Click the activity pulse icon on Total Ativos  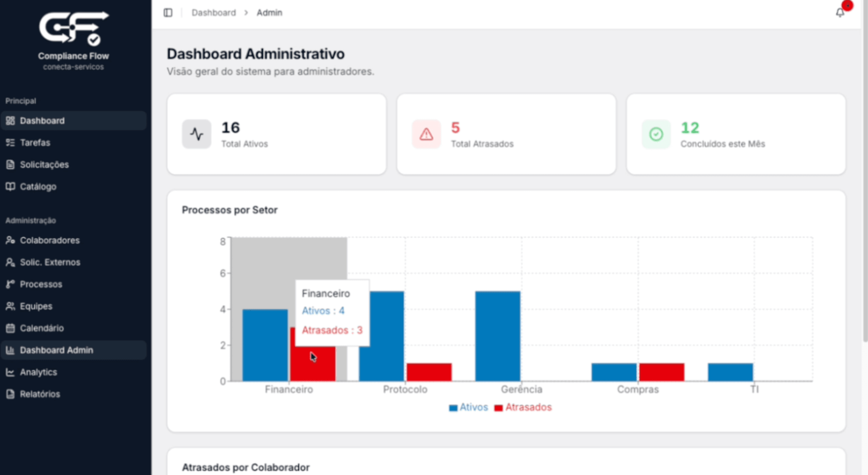point(197,134)
